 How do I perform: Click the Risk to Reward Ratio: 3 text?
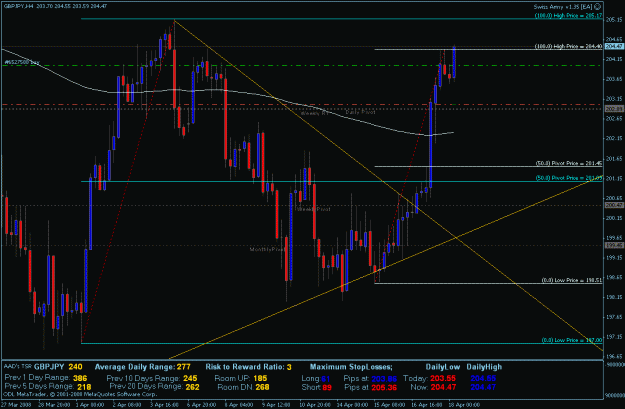[x=248, y=367]
